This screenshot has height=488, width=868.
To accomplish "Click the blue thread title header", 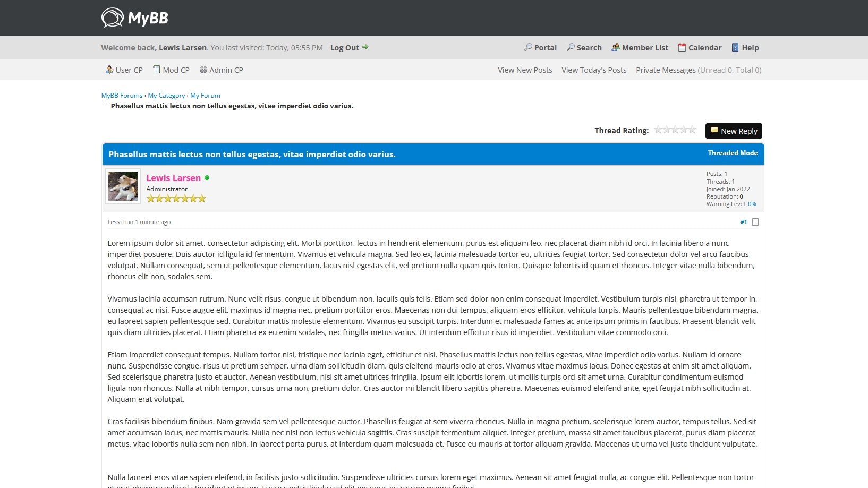I will coord(252,154).
